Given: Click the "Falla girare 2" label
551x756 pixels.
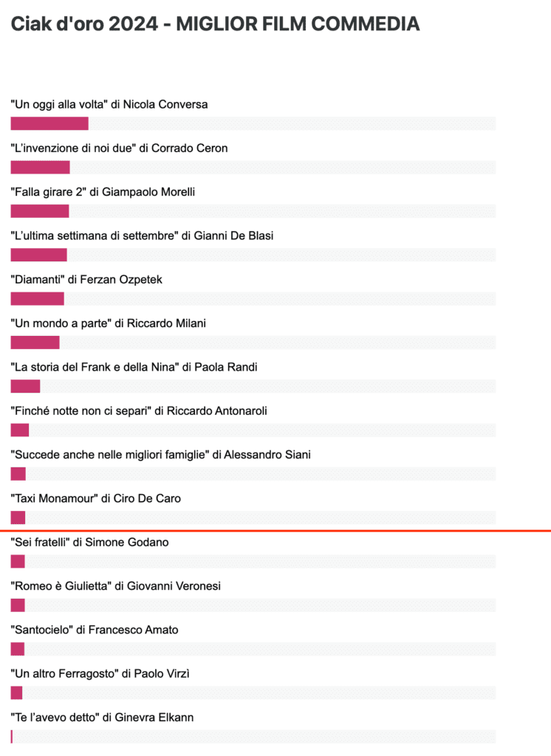Looking at the screenshot, I should (x=103, y=193).
